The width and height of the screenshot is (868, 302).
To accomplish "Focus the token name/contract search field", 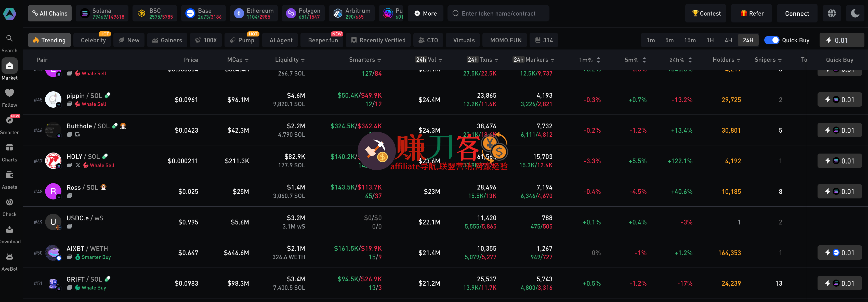I will (x=498, y=14).
